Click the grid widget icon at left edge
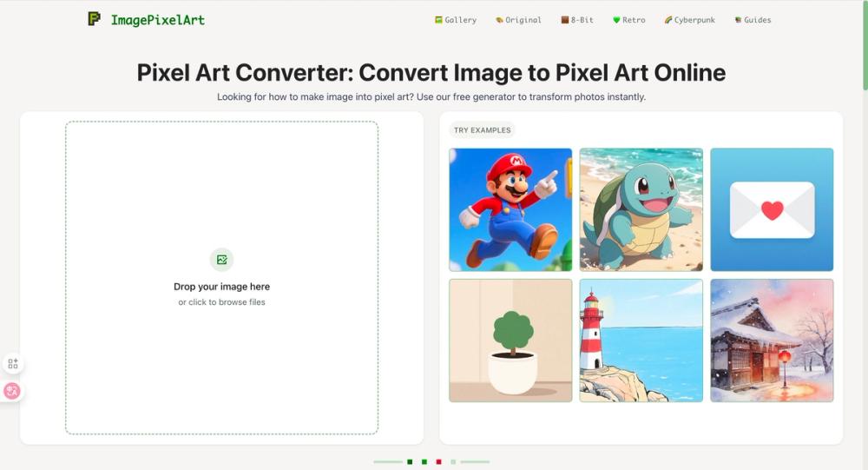The width and height of the screenshot is (868, 470). pos(13,364)
